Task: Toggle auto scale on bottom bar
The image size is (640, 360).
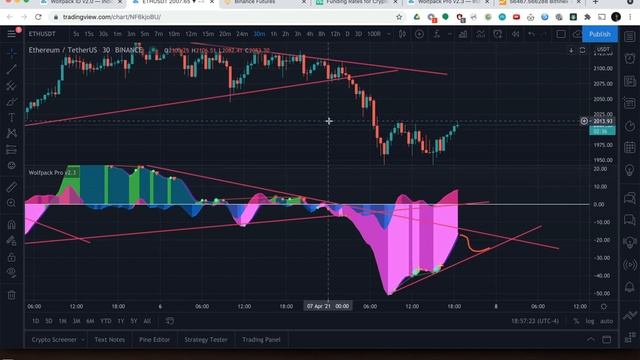Action: tap(607, 321)
